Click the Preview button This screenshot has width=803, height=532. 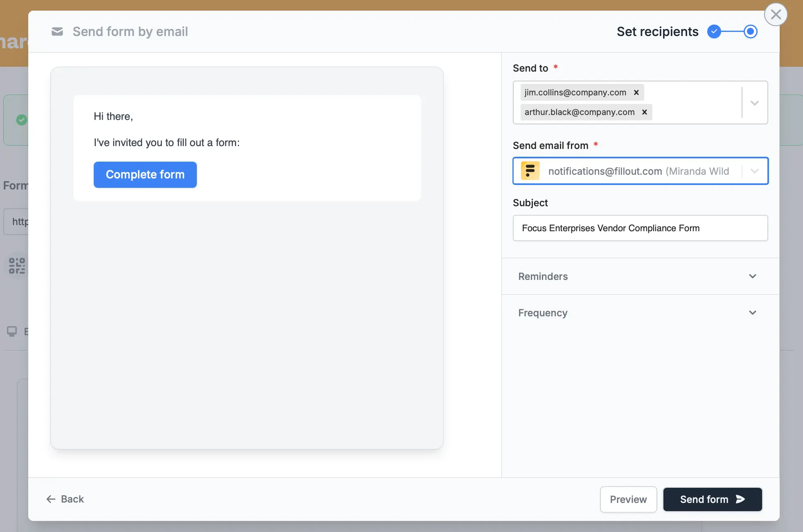click(x=628, y=499)
